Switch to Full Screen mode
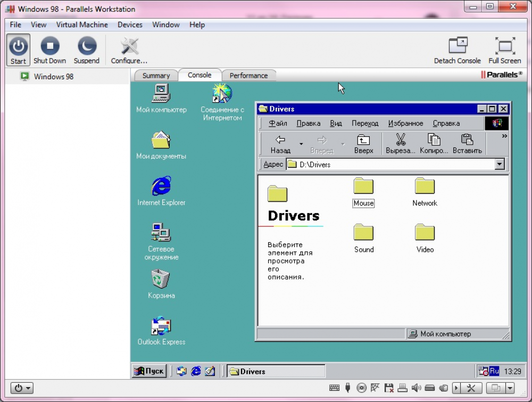The height and width of the screenshot is (402, 532). click(x=504, y=50)
